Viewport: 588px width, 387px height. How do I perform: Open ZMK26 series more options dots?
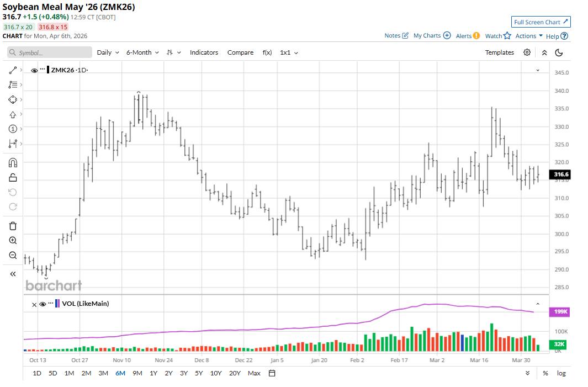(x=43, y=69)
